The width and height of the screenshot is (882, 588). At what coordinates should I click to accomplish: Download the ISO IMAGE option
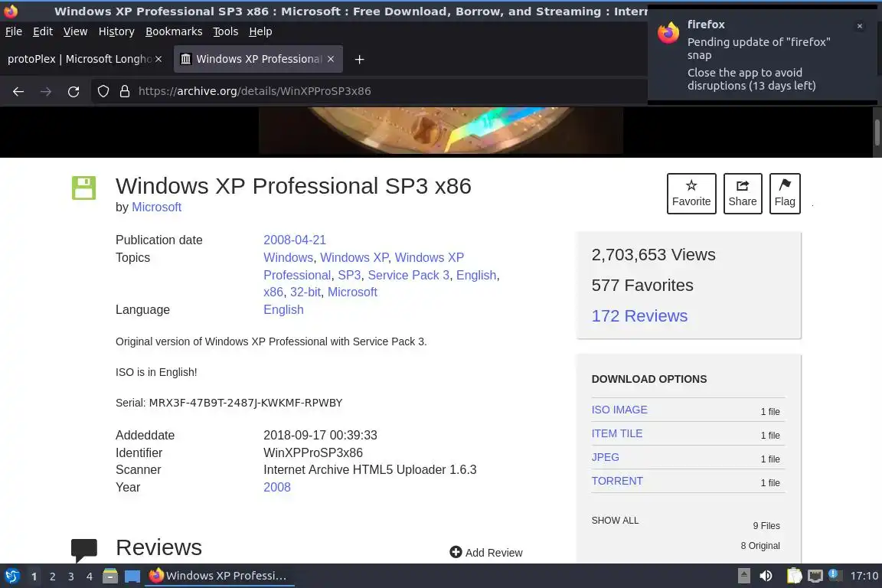[x=619, y=410]
